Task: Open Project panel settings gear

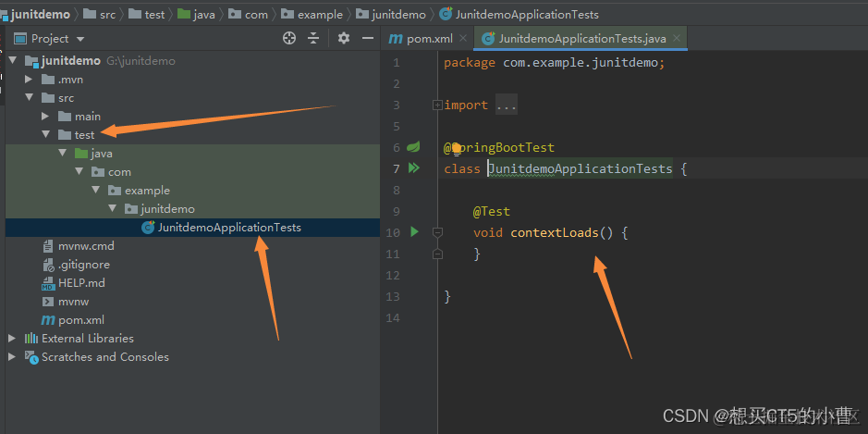Action: pos(344,38)
